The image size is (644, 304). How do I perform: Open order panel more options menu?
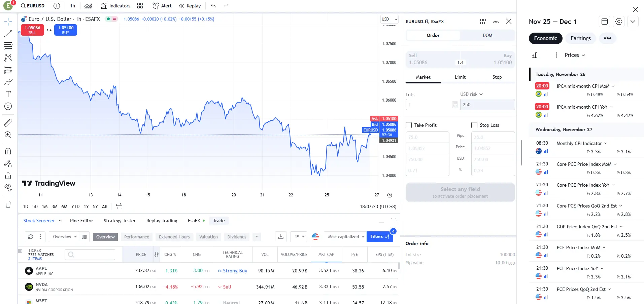coord(496,22)
